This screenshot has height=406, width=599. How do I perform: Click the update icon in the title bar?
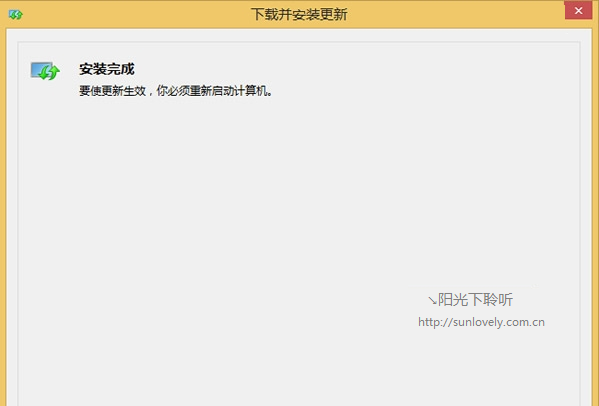(x=16, y=15)
